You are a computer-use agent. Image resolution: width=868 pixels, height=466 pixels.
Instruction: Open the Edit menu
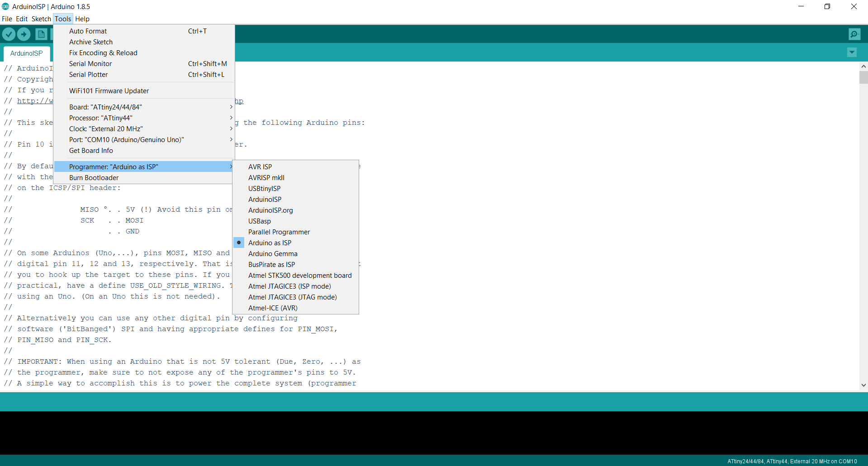(x=22, y=19)
